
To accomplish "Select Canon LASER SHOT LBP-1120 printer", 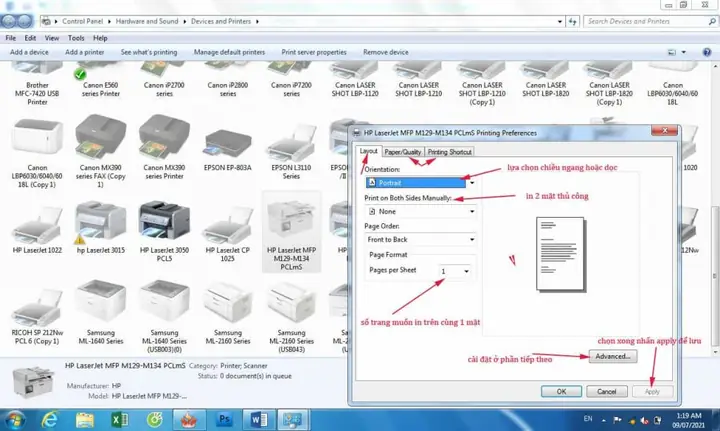I will (355, 80).
